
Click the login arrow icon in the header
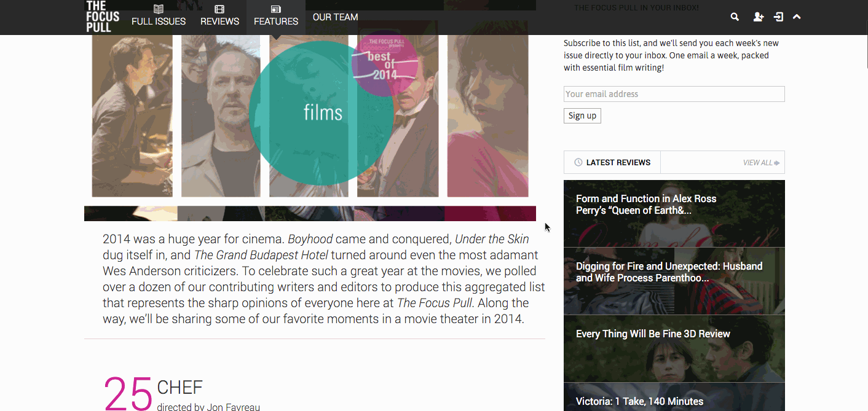778,17
